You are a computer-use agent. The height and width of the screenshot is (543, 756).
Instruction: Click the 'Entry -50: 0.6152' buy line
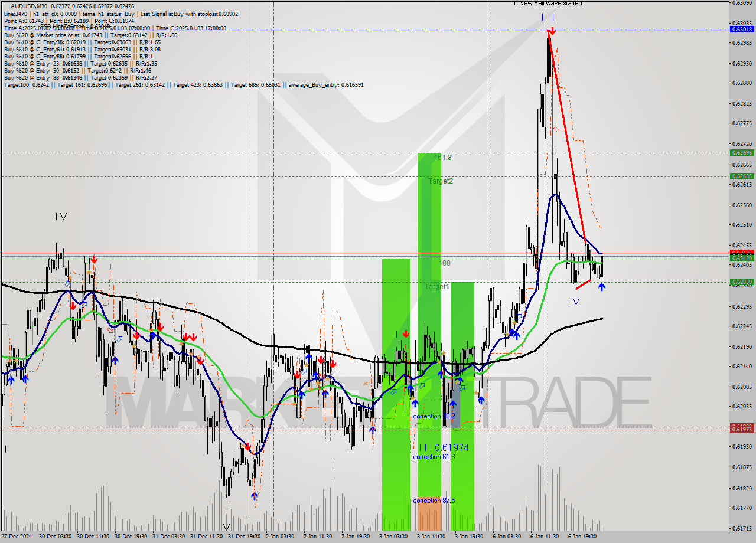pyautogui.click(x=78, y=70)
